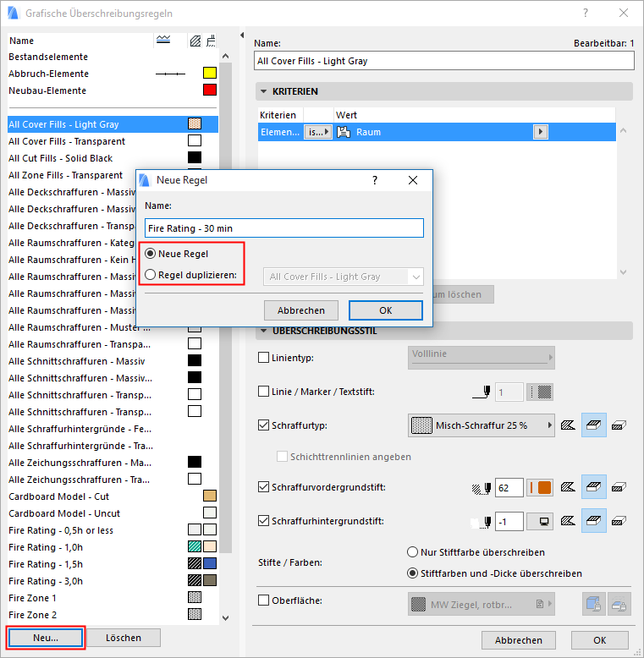Click first surface override icon in Oberfläche row

pyautogui.click(x=593, y=604)
